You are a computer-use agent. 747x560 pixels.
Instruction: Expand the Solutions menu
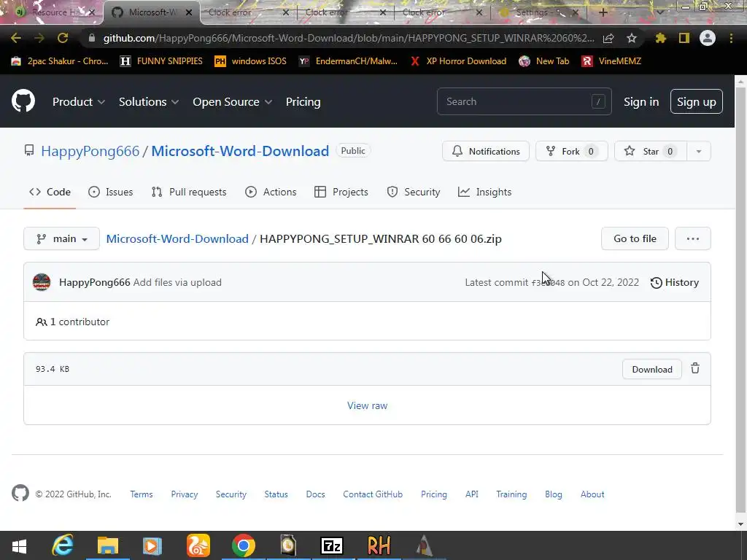[x=149, y=101]
